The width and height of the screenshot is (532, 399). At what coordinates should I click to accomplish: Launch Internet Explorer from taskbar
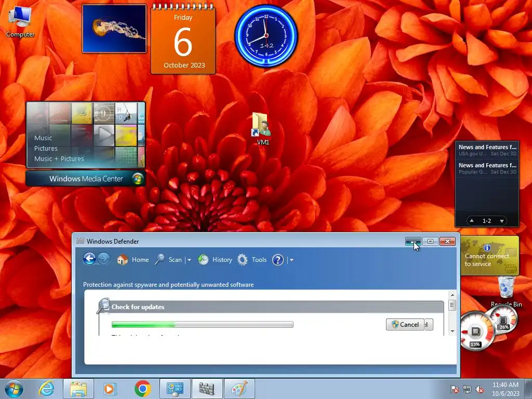point(46,389)
